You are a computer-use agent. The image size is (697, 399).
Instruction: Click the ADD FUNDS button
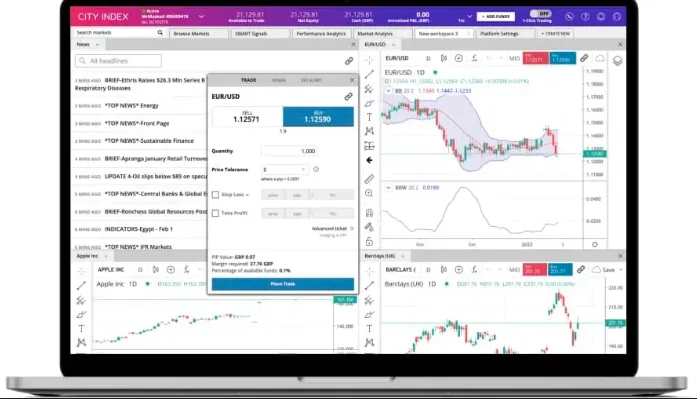click(x=496, y=16)
